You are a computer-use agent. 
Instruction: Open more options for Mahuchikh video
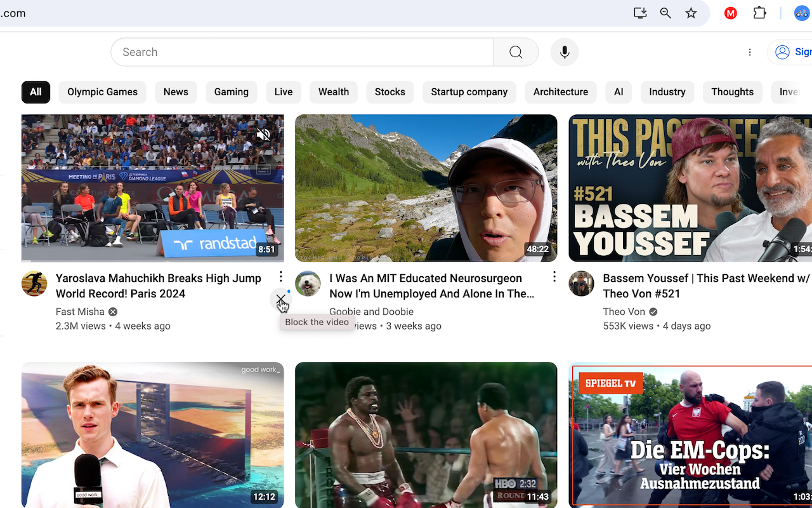[x=280, y=277]
